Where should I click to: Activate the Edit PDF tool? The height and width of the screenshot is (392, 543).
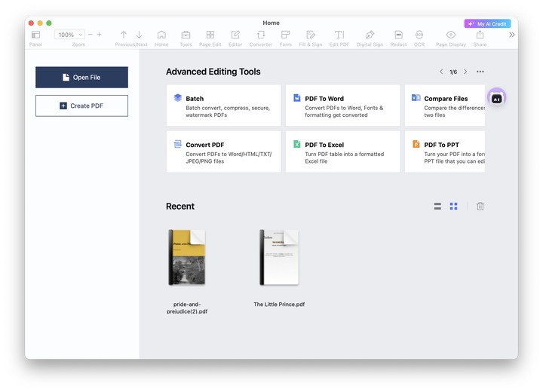[339, 35]
